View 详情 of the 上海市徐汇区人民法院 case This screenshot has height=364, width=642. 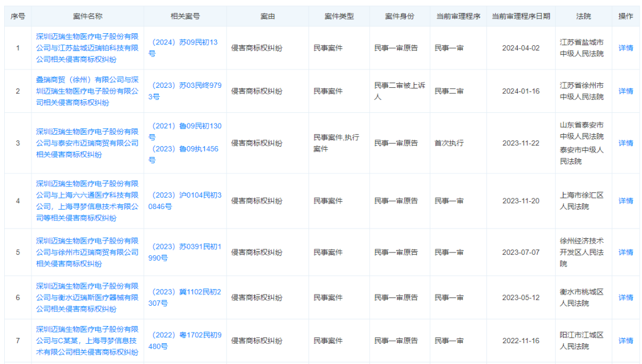625,201
